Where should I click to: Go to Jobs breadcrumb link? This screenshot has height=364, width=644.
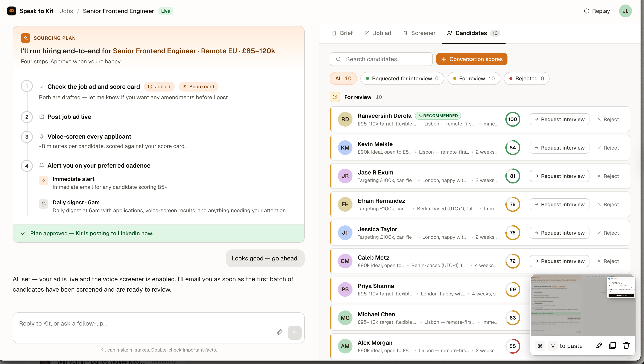tap(66, 11)
